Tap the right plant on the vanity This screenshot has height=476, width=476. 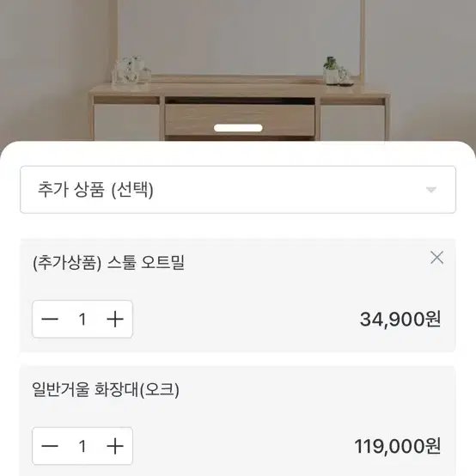point(338,70)
